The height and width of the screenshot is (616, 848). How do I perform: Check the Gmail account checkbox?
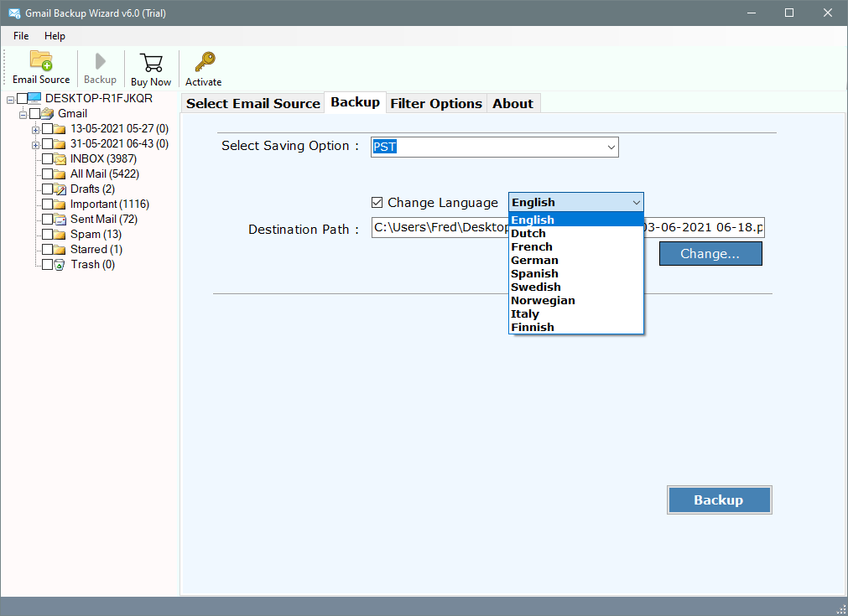35,113
